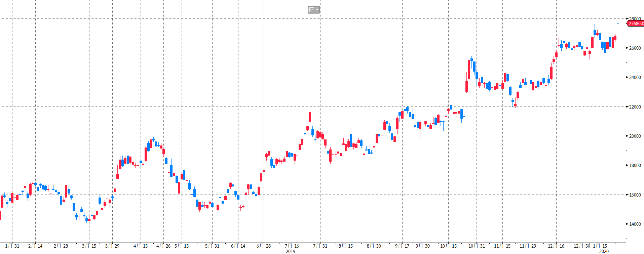
Task: Select the 9月 17 date label
Action: pos(402,246)
